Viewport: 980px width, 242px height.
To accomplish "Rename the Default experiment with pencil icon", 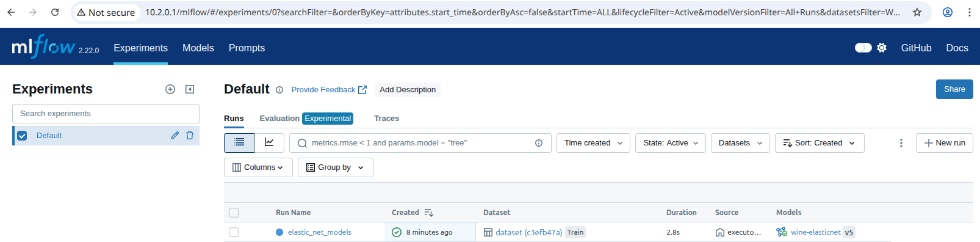I will coord(175,135).
